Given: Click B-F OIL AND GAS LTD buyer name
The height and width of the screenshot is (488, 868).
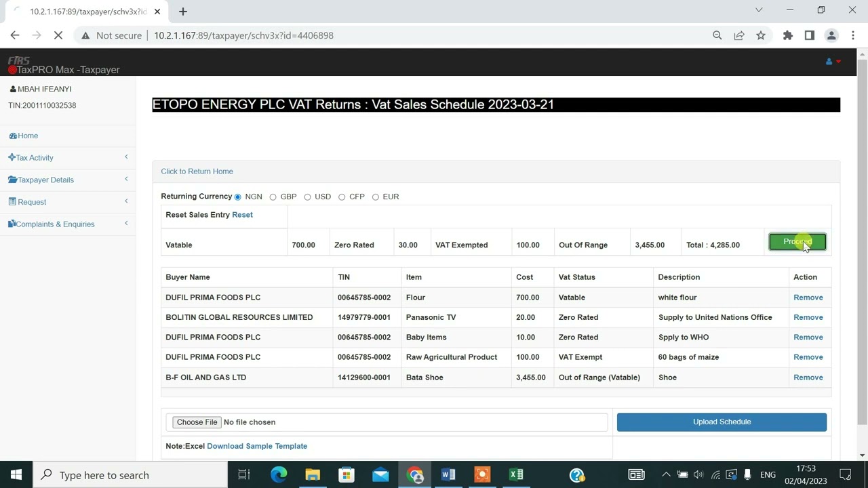Looking at the screenshot, I should pos(205,378).
